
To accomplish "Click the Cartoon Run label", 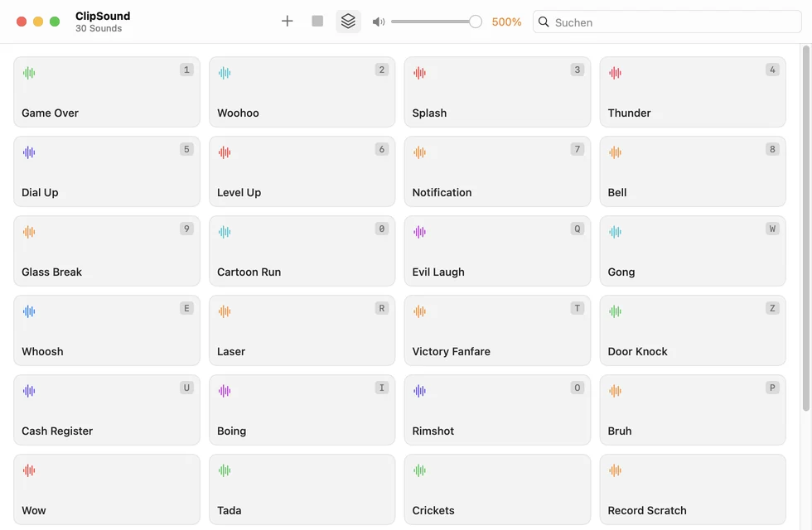I will 249,272.
